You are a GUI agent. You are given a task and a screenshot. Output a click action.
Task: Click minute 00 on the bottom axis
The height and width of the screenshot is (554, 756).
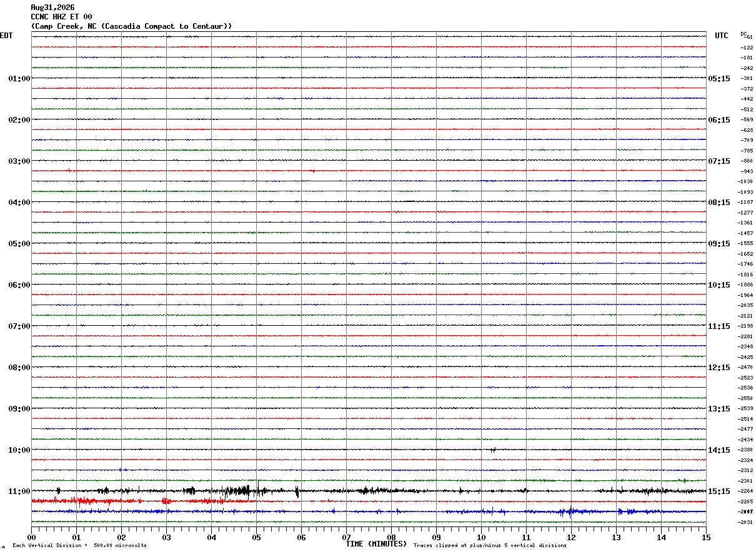31,537
